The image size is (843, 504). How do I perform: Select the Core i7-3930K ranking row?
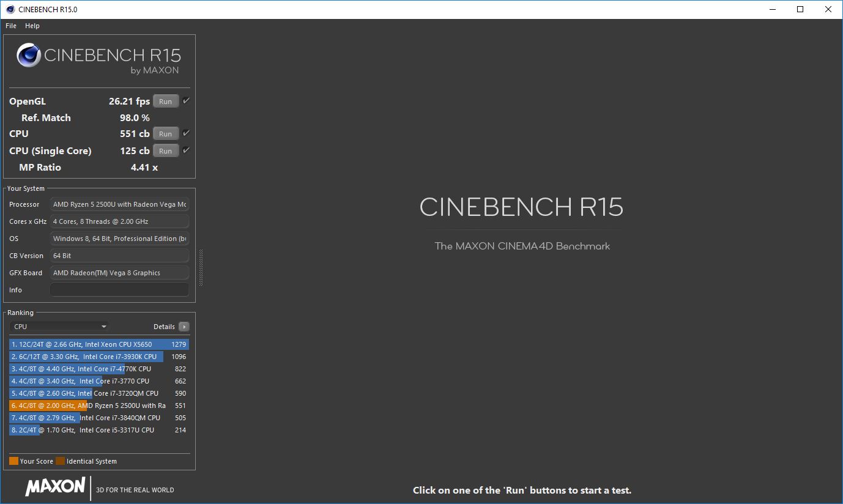point(99,357)
